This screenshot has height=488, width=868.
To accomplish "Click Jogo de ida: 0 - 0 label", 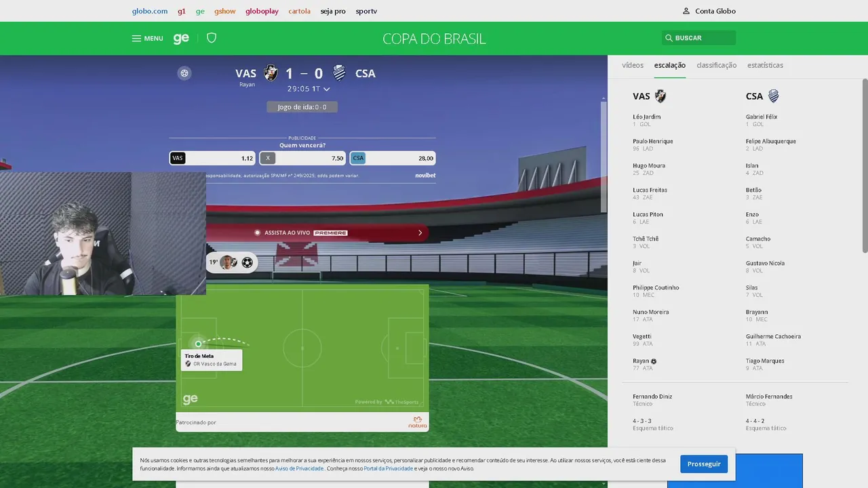I will [x=302, y=107].
